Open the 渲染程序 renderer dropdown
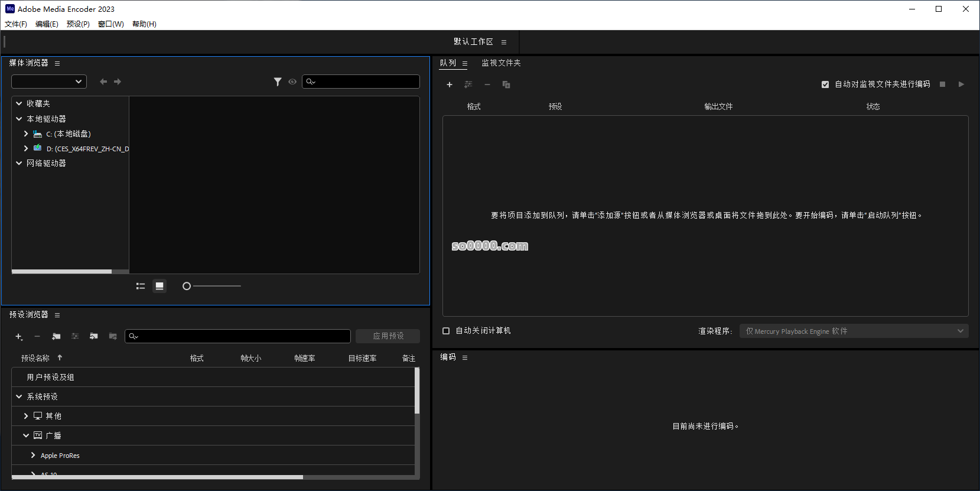Image resolution: width=980 pixels, height=491 pixels. (x=854, y=331)
